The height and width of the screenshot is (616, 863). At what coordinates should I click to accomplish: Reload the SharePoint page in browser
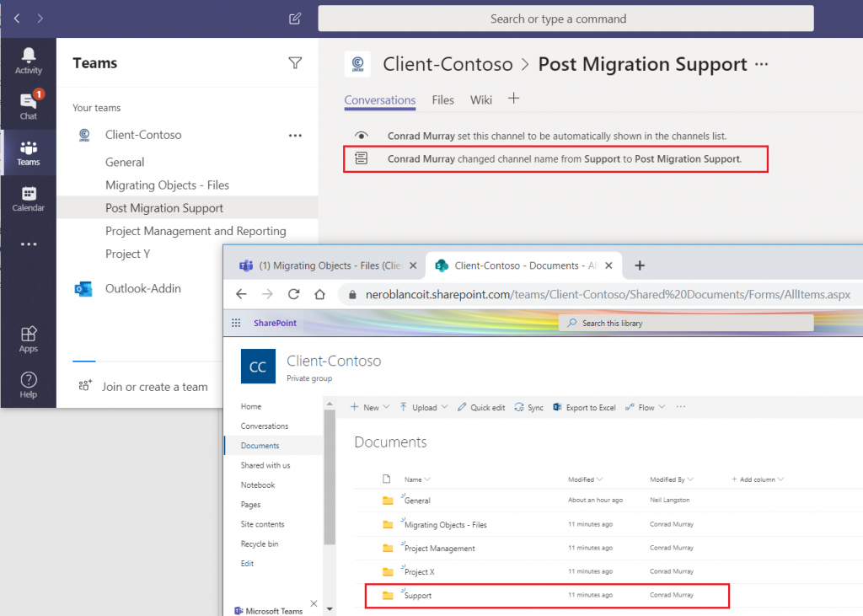293,294
